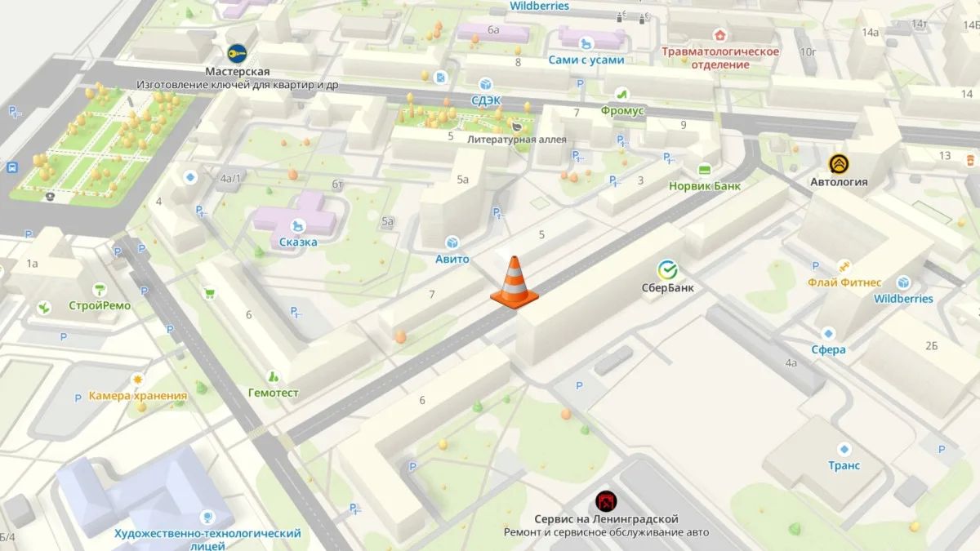Open the Автология yellow marker icon
The width and height of the screenshot is (980, 551).
coord(838,163)
